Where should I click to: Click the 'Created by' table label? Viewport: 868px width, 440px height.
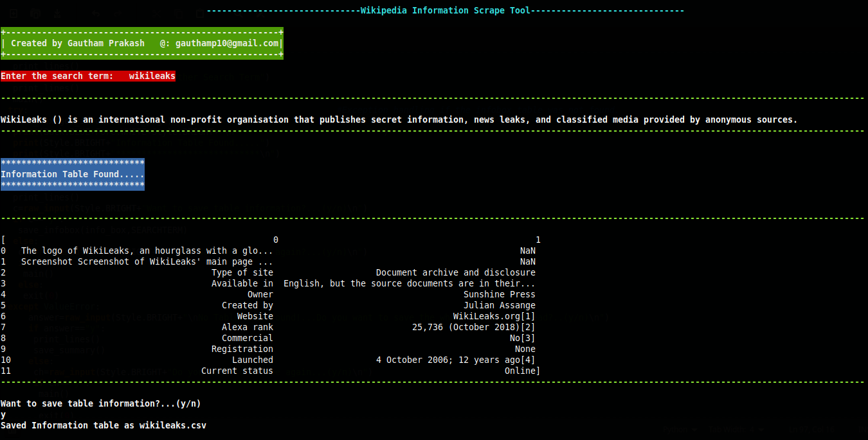click(248, 305)
